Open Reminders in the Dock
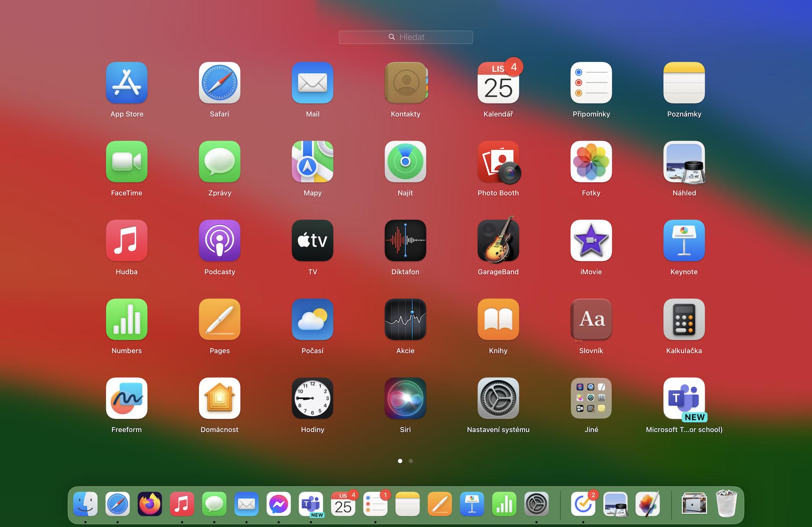Image resolution: width=812 pixels, height=527 pixels. (x=375, y=504)
